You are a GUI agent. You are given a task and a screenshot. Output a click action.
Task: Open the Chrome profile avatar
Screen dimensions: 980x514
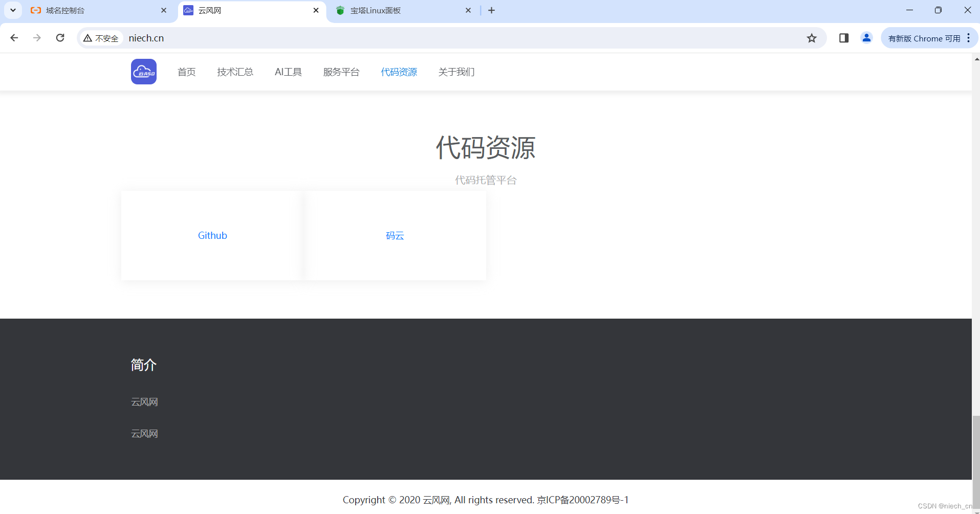(866, 38)
